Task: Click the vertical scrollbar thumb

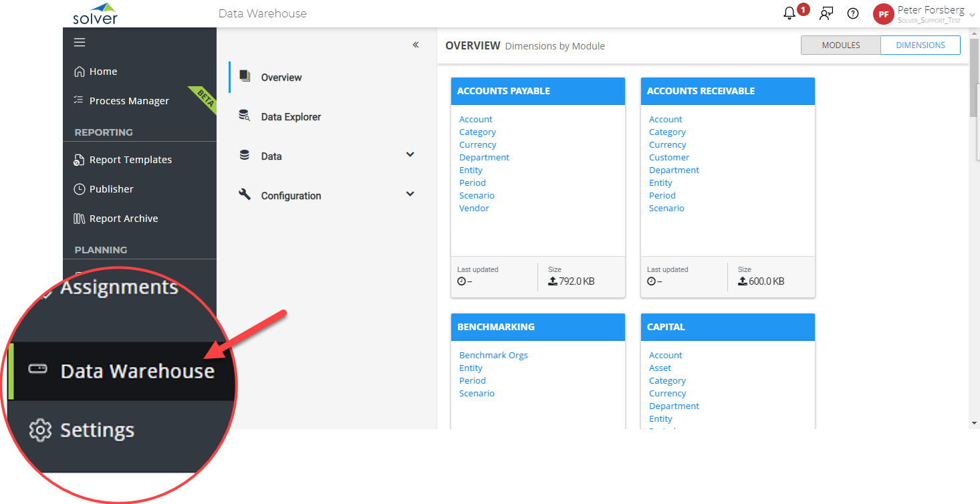Action: tap(974, 77)
